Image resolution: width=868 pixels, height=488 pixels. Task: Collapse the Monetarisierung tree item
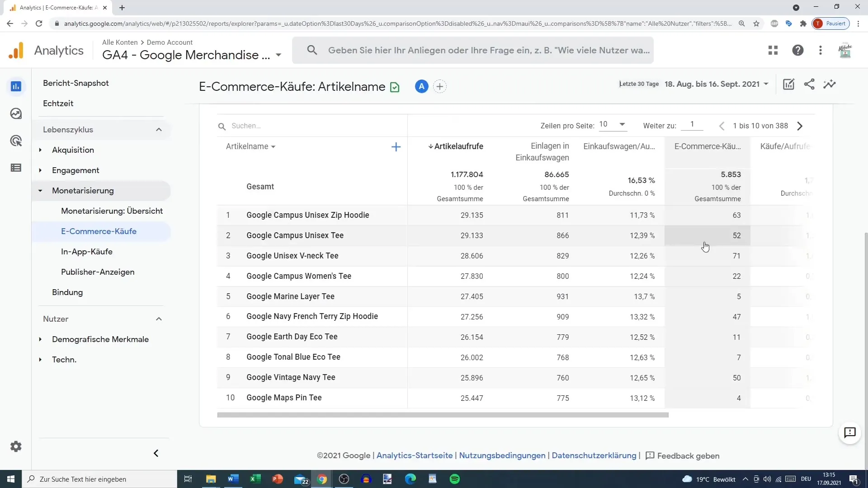click(40, 191)
